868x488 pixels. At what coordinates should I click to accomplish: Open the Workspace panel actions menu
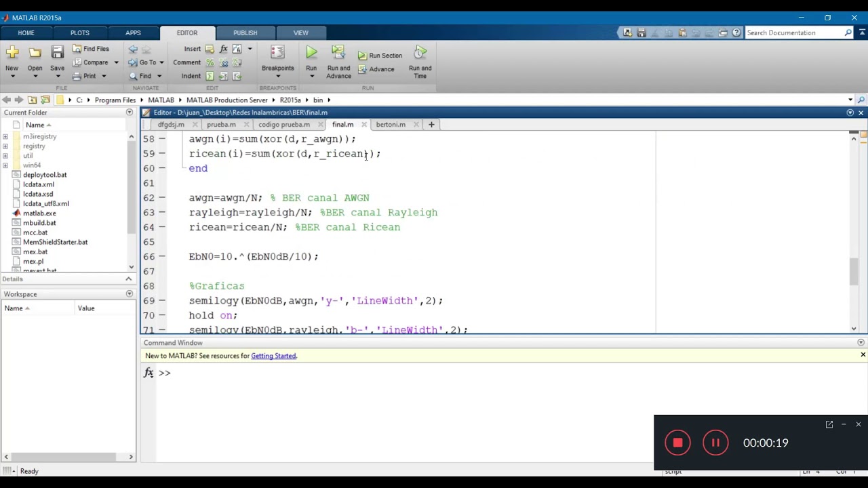click(x=130, y=294)
